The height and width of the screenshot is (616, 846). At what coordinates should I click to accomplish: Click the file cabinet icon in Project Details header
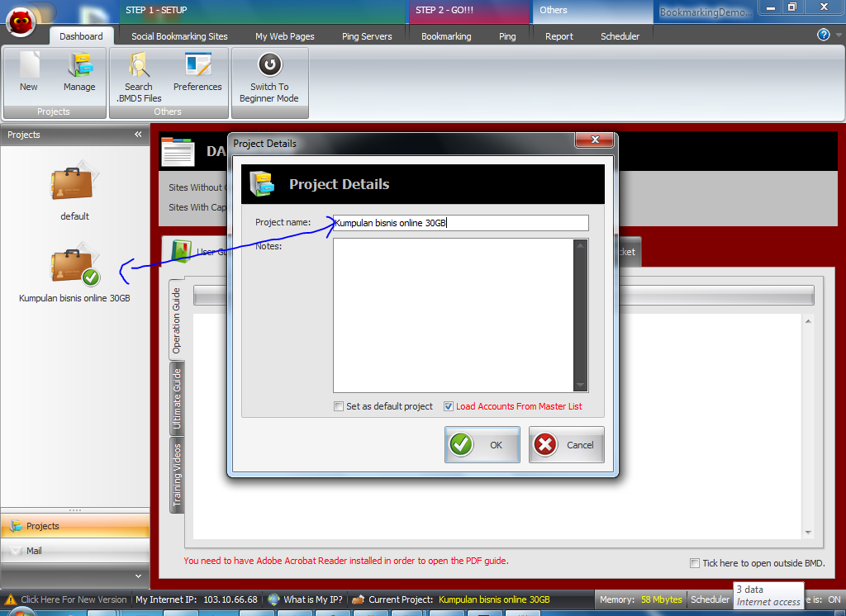tap(262, 183)
